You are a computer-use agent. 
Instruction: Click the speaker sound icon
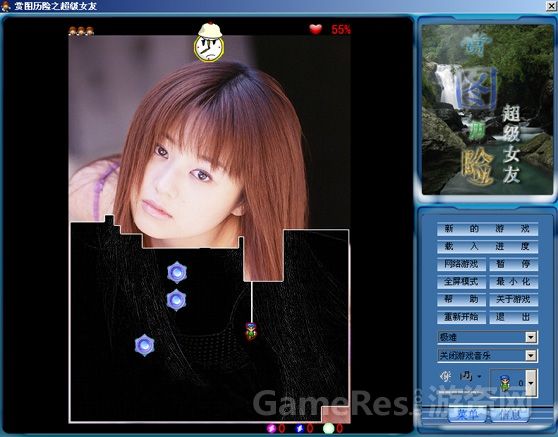pyautogui.click(x=446, y=376)
